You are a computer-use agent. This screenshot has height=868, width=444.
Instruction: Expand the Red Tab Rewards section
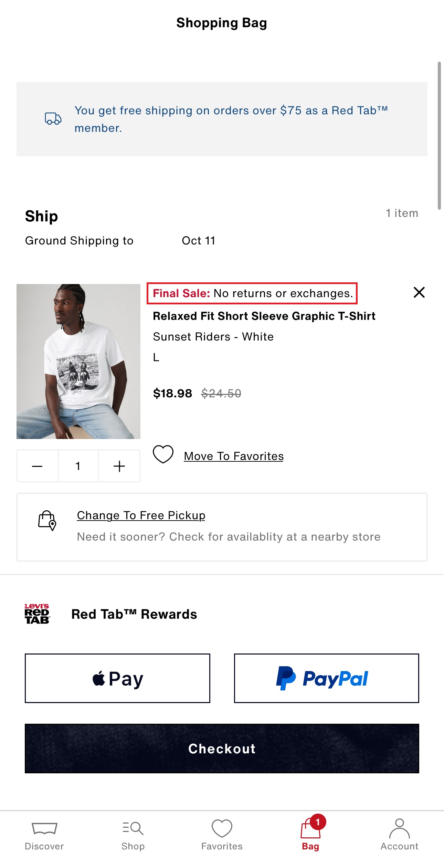134,614
